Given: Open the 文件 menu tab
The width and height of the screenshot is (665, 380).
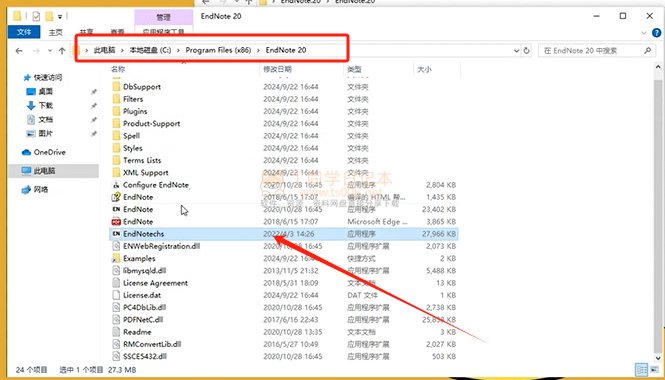Looking at the screenshot, I should (x=24, y=32).
